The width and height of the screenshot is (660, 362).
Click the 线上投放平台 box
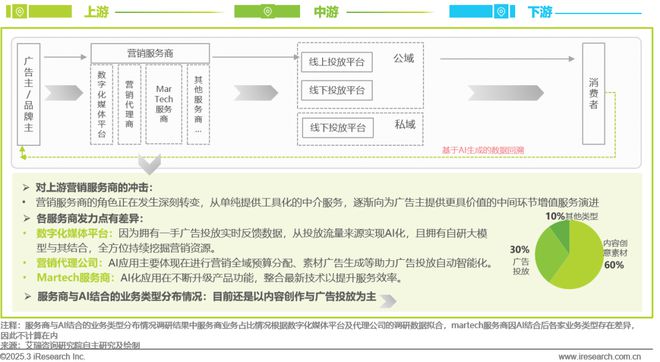coord(337,62)
